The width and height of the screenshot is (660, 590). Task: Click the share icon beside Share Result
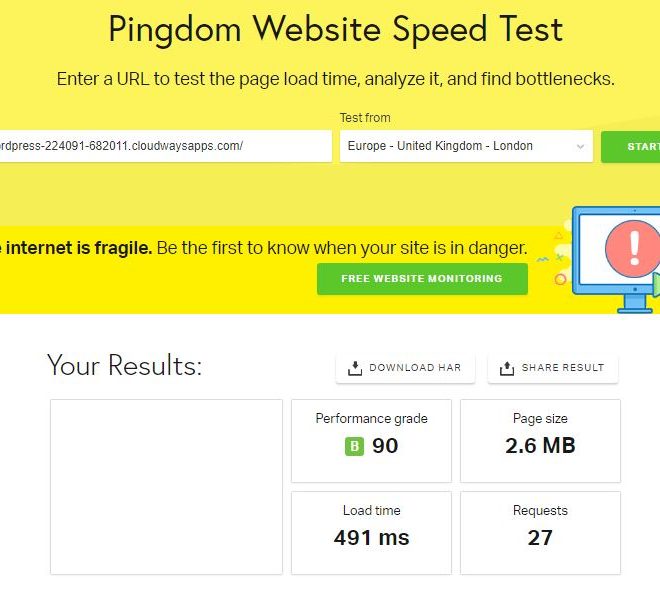click(507, 368)
